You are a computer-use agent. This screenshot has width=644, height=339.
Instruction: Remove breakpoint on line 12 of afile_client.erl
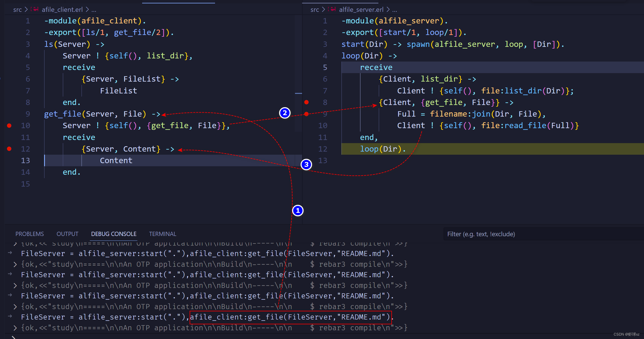click(x=9, y=149)
